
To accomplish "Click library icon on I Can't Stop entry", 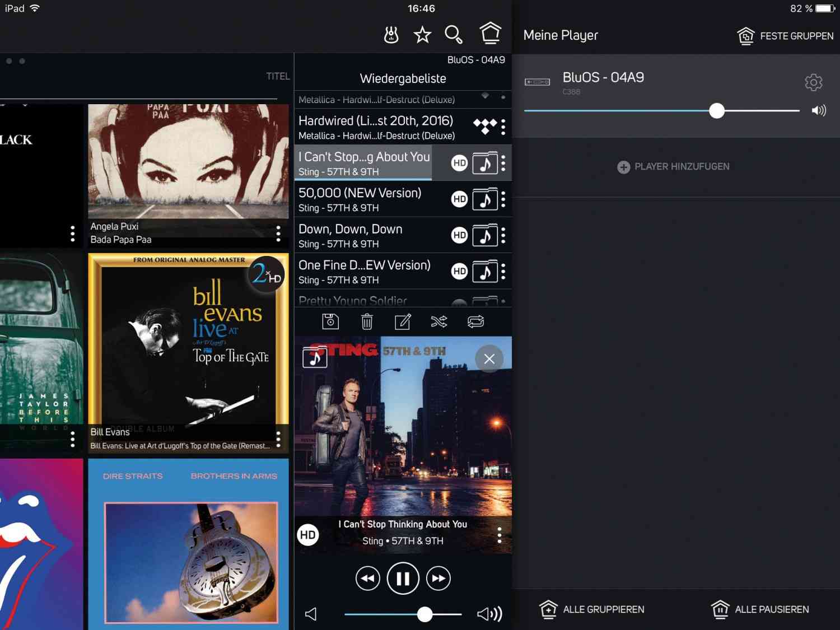I will [x=485, y=163].
